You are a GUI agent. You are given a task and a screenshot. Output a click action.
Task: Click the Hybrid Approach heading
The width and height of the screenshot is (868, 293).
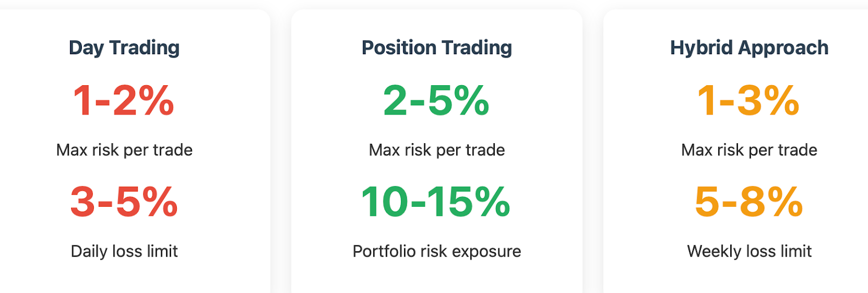pyautogui.click(x=749, y=48)
